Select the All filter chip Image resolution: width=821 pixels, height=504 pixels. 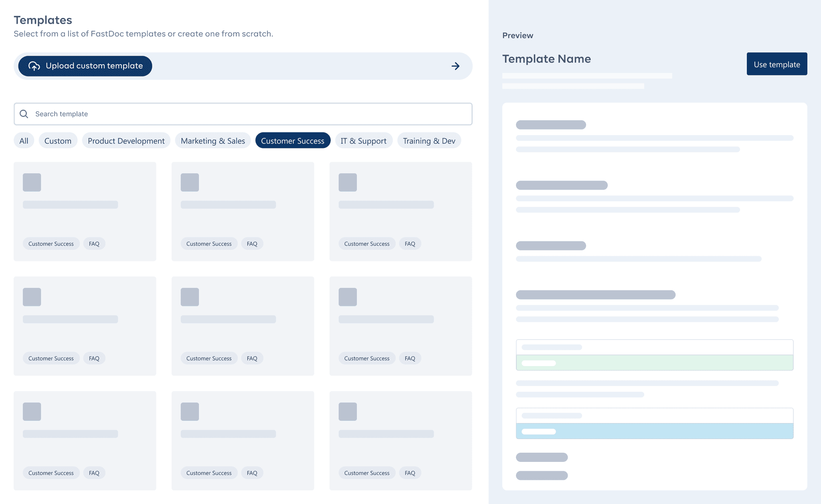(24, 140)
